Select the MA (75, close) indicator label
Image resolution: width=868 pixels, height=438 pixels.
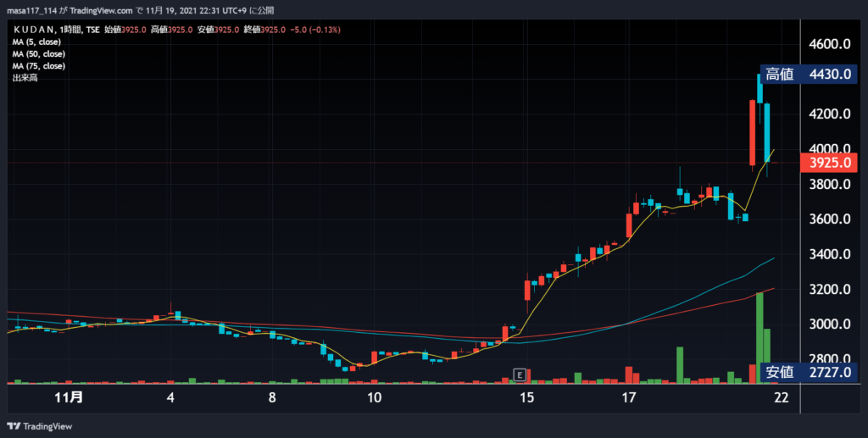click(39, 66)
